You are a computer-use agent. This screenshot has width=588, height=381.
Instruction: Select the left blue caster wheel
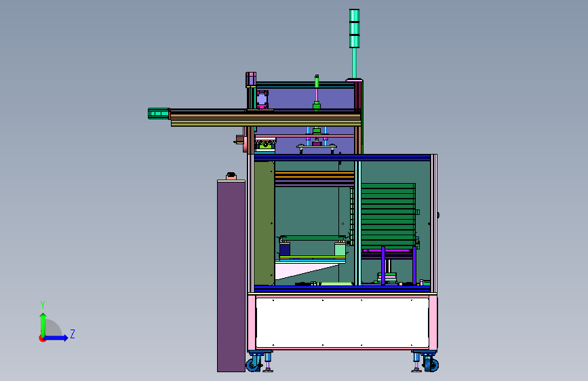[x=254, y=363]
